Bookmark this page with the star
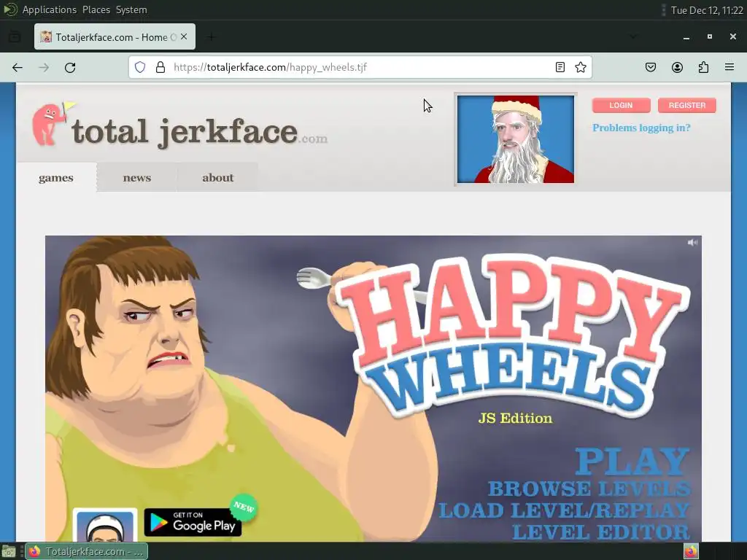747x560 pixels. [x=580, y=67]
